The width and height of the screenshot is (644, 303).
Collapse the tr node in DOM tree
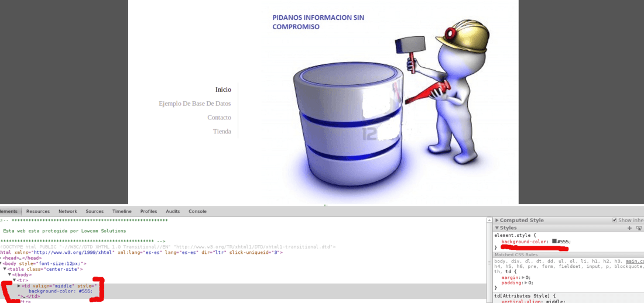(15, 280)
